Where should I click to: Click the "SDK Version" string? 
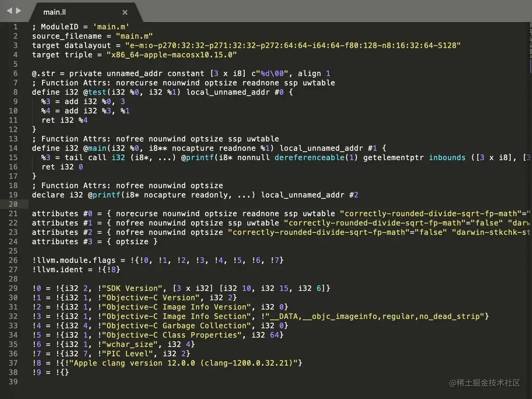click(x=132, y=288)
